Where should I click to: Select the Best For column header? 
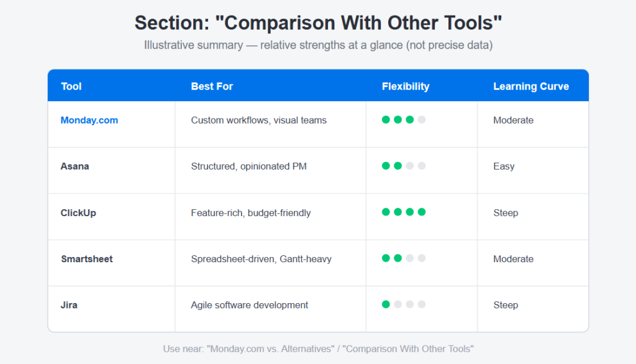point(212,86)
